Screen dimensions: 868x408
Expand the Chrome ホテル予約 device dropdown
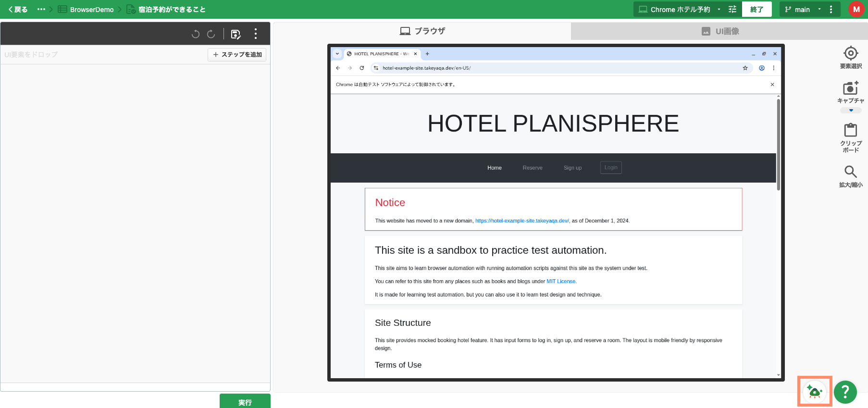coord(719,10)
